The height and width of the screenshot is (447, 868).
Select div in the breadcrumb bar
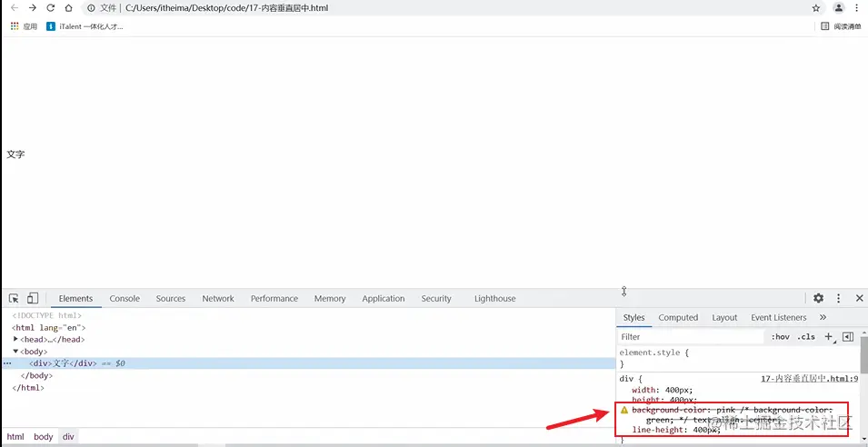pyautogui.click(x=68, y=436)
